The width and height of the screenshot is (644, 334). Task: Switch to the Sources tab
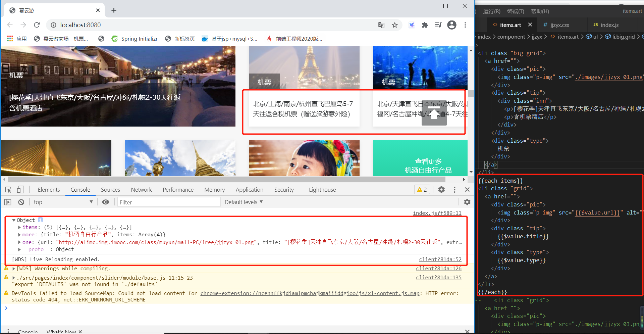110,190
